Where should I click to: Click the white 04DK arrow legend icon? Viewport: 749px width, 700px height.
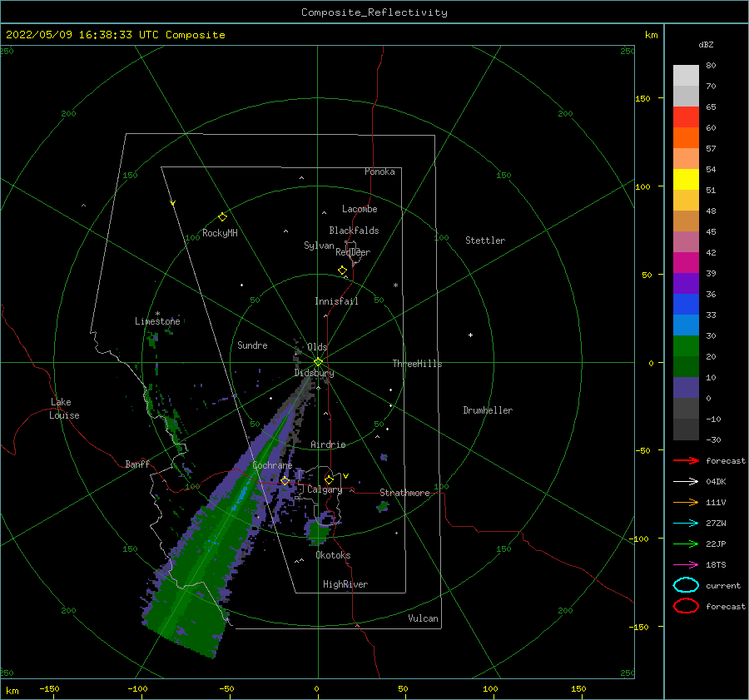coord(686,482)
